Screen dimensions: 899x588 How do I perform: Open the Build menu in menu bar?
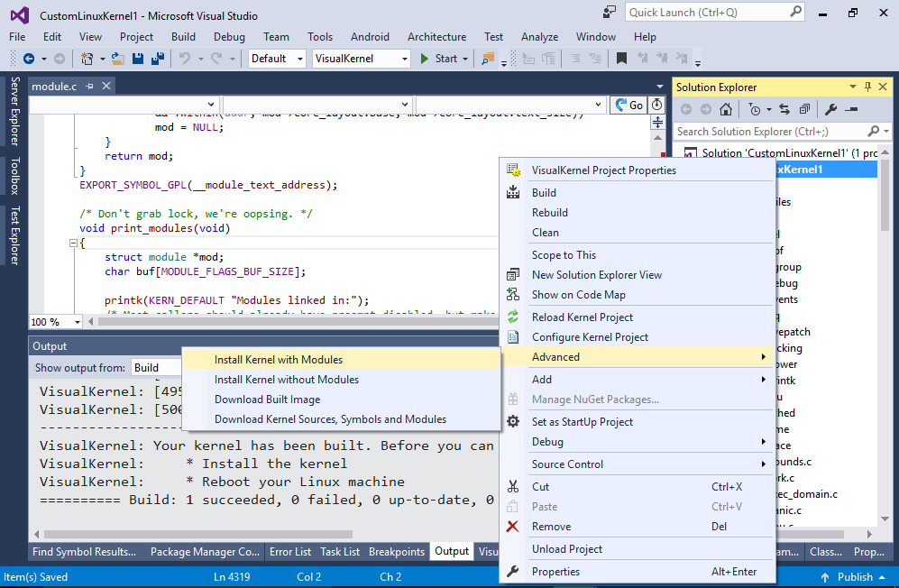click(183, 37)
